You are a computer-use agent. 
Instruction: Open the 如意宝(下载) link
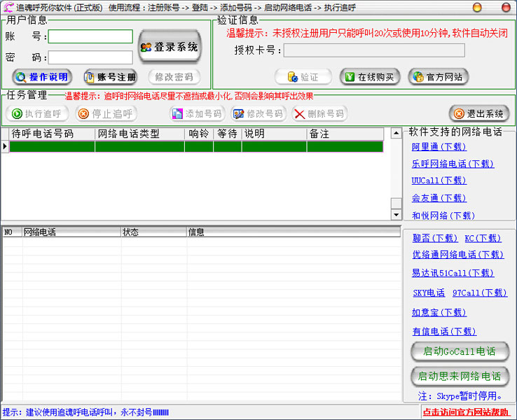pos(439,312)
